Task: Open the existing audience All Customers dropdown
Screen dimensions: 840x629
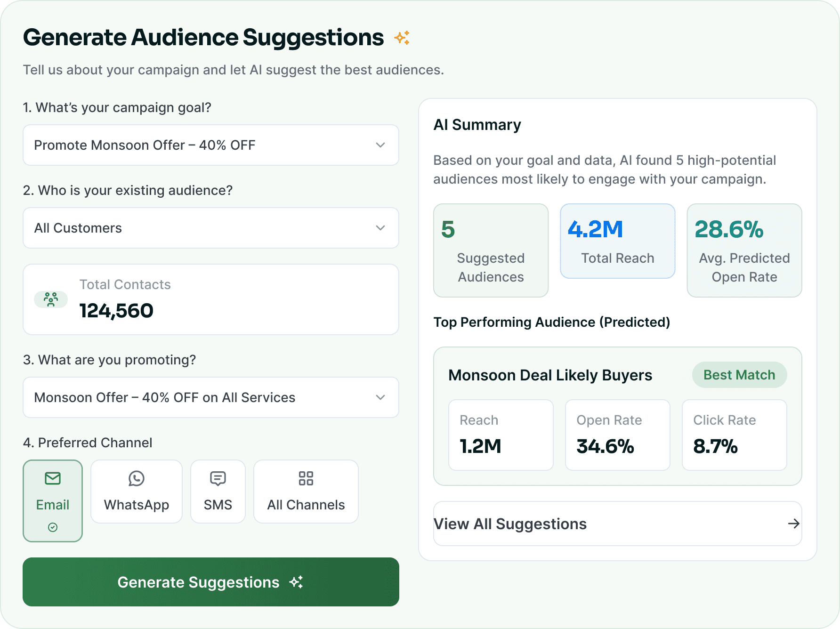Action: 211,228
